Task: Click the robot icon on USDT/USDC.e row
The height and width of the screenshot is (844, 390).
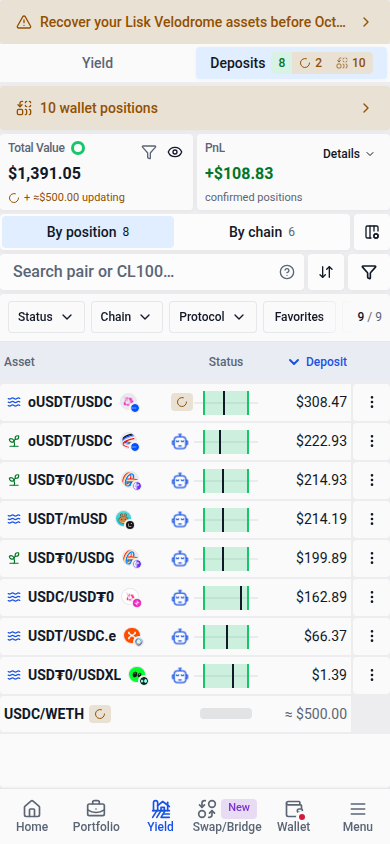Action: coord(180,637)
